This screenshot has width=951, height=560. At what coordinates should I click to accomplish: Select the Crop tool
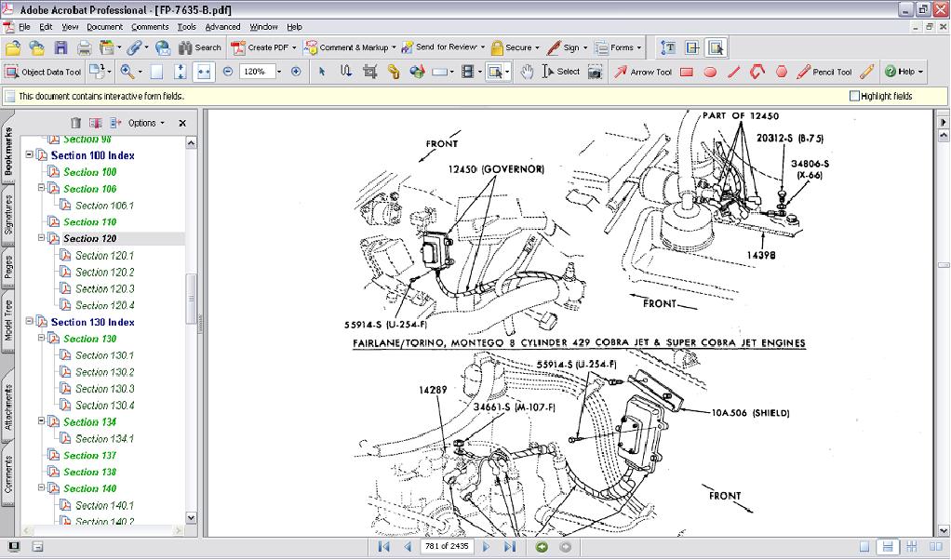tap(370, 72)
